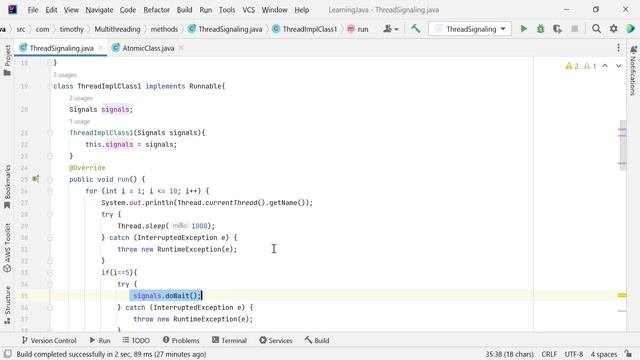Close the ThreadSignaling.java tab
The height and width of the screenshot is (360, 640).
coord(100,48)
